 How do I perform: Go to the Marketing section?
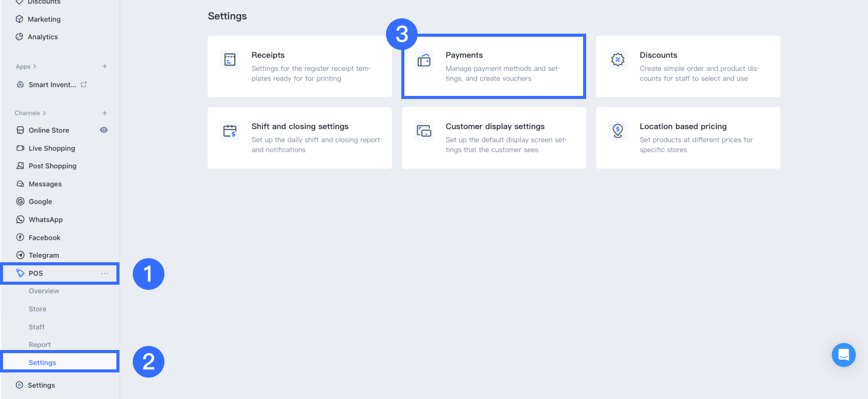pos(44,19)
